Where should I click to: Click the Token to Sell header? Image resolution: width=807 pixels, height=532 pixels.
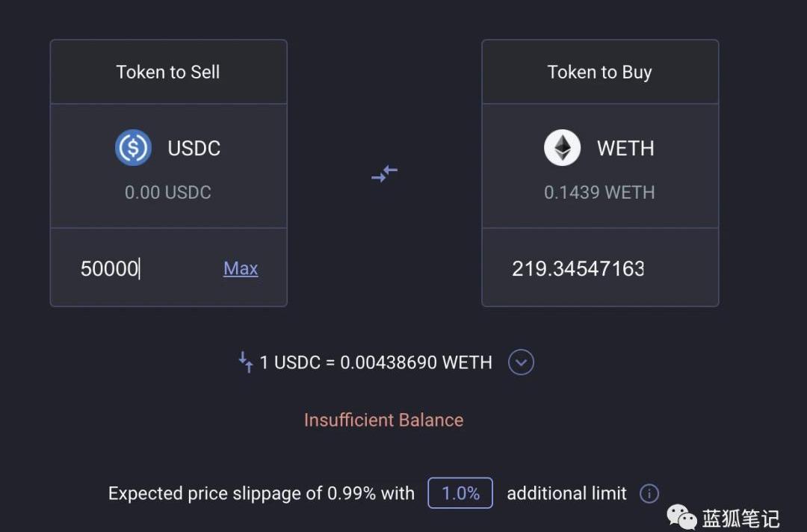pyautogui.click(x=168, y=72)
